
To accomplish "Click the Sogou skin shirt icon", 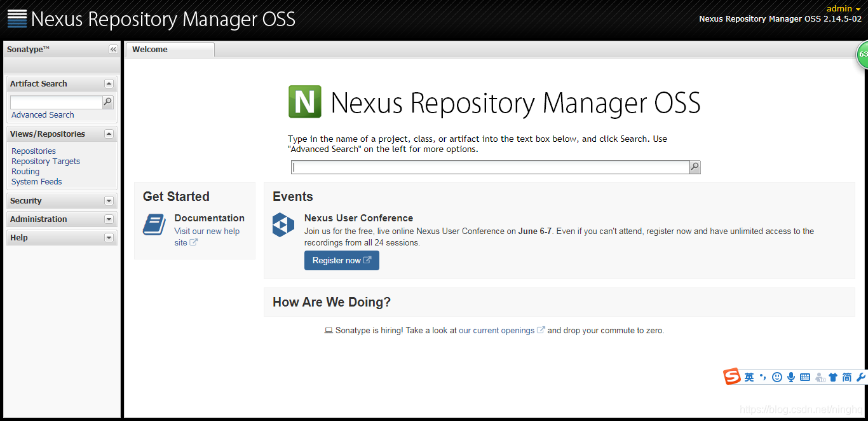I will click(x=833, y=377).
